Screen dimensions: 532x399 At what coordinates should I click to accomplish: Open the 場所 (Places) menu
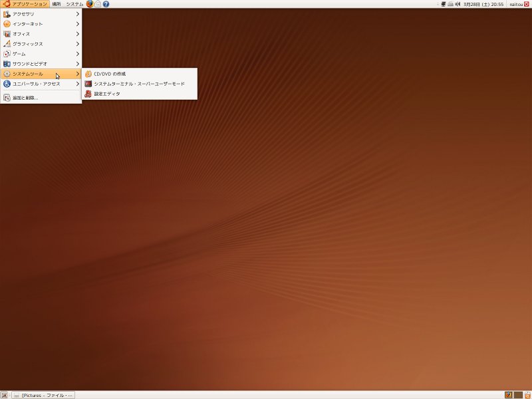57,4
